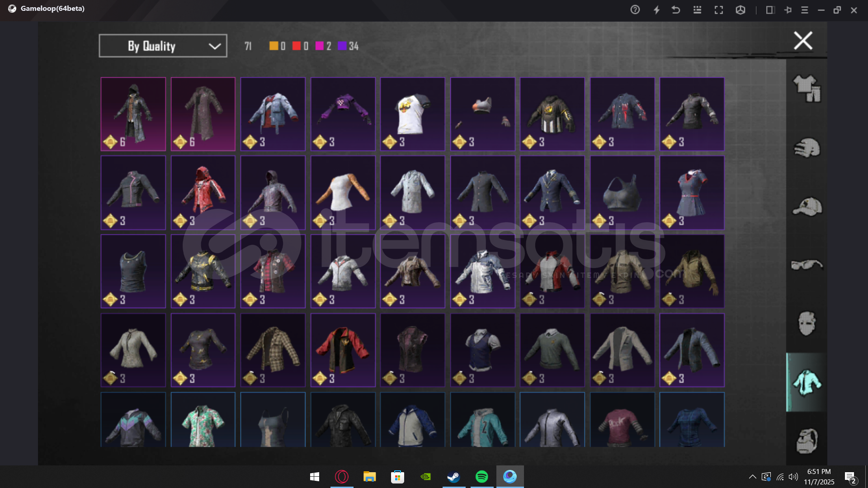Open Gameloop hamburger menu in title bar
The image size is (868, 488).
pos(805,10)
